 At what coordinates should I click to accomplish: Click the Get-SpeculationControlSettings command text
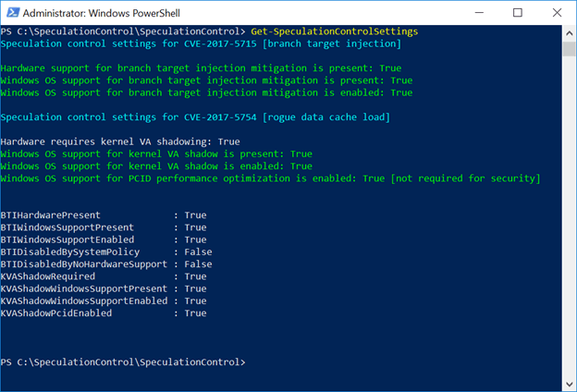(334, 31)
